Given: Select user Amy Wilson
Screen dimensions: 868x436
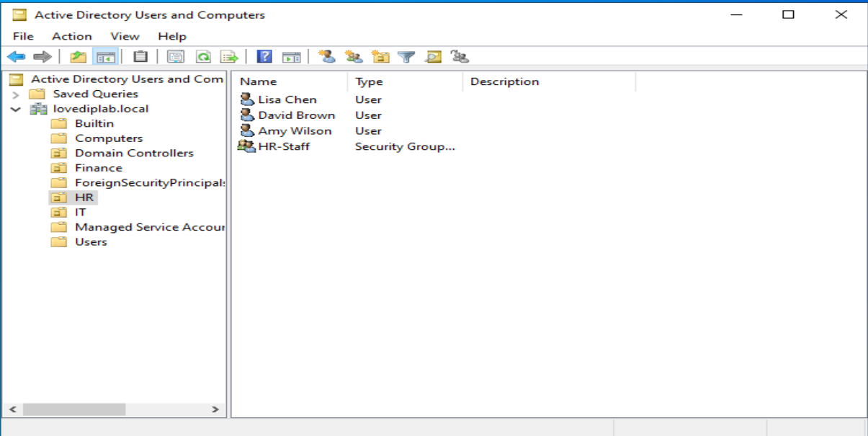Looking at the screenshot, I should click(x=295, y=131).
